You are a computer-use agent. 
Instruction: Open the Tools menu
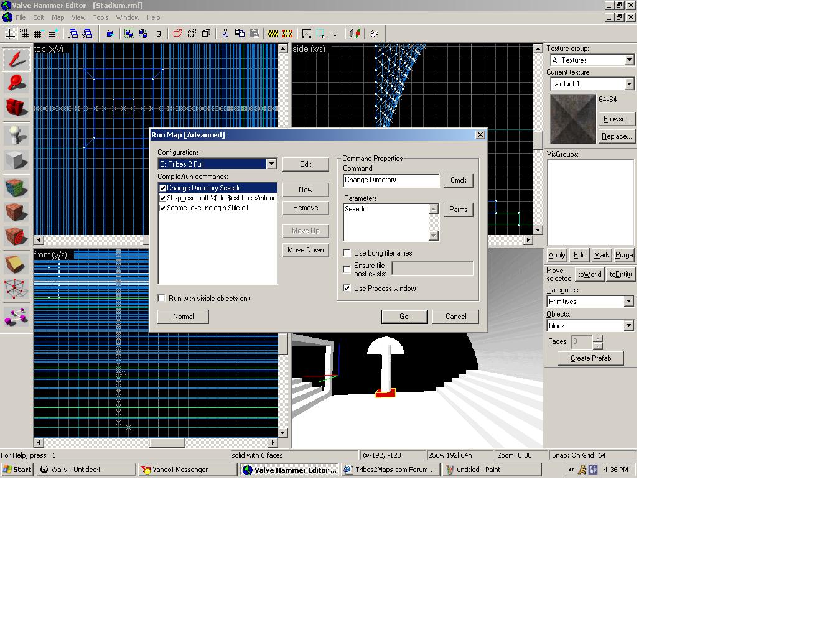(100, 17)
